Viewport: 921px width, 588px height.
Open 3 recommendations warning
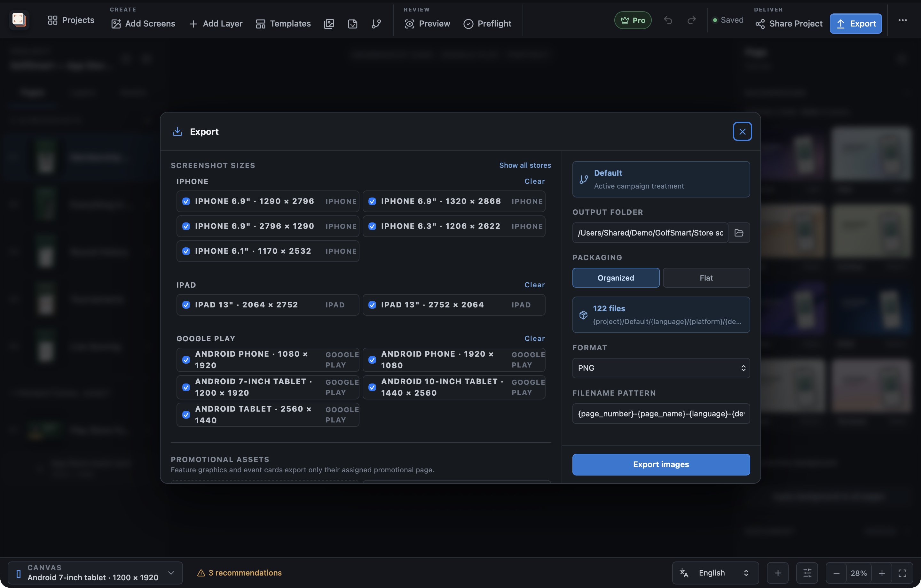coord(240,573)
